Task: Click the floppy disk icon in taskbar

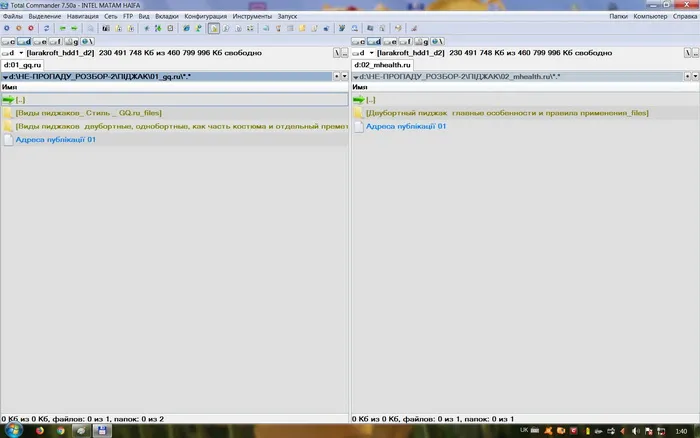Action: pyautogui.click(x=102, y=431)
